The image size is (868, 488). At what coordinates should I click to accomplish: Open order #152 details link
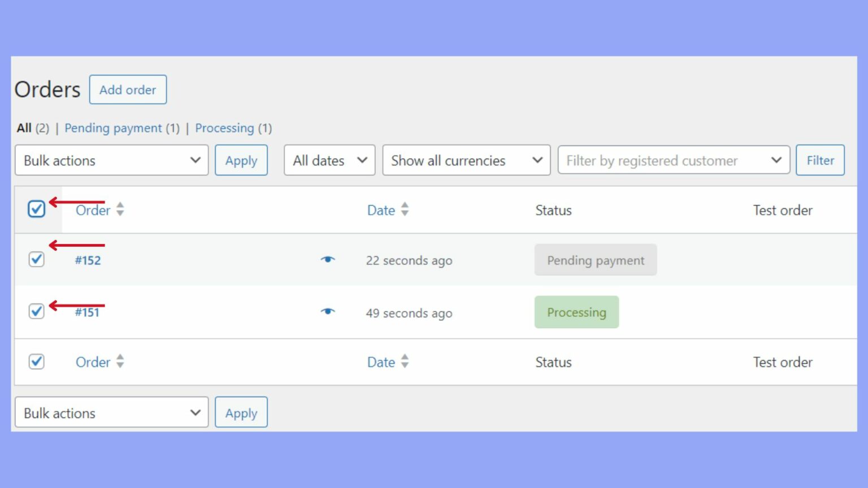coord(88,260)
